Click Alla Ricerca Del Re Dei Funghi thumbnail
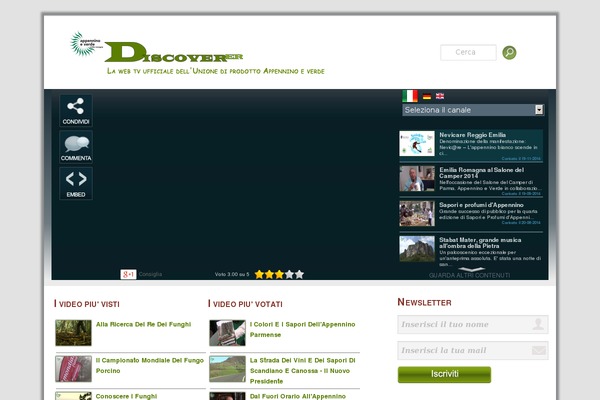The width and height of the screenshot is (600, 400). 73,333
